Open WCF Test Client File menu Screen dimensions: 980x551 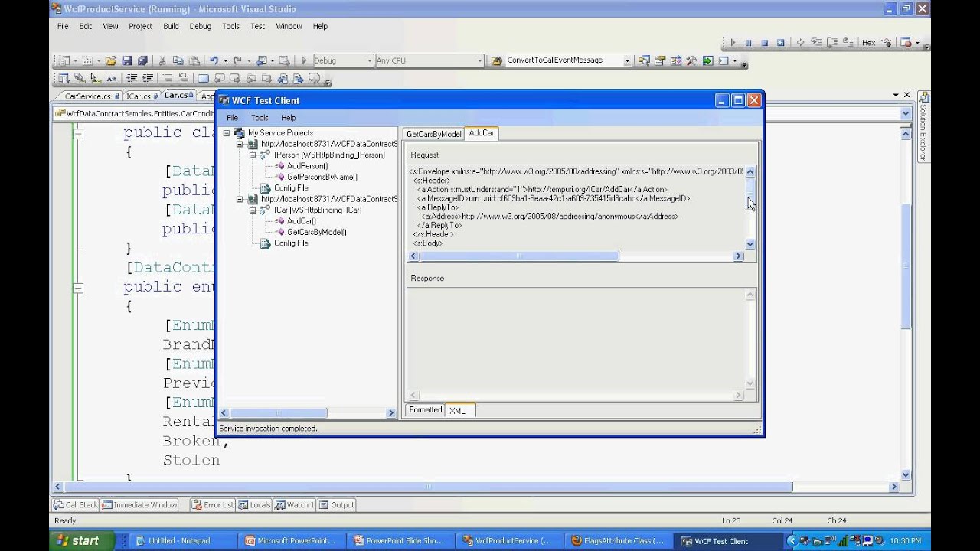232,118
